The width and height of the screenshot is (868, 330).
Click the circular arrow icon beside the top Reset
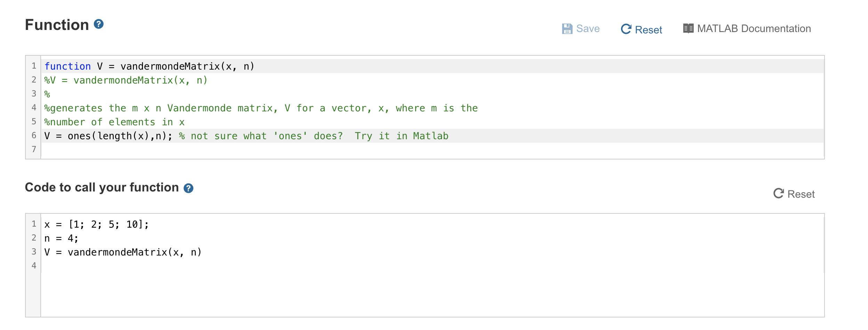click(x=626, y=29)
